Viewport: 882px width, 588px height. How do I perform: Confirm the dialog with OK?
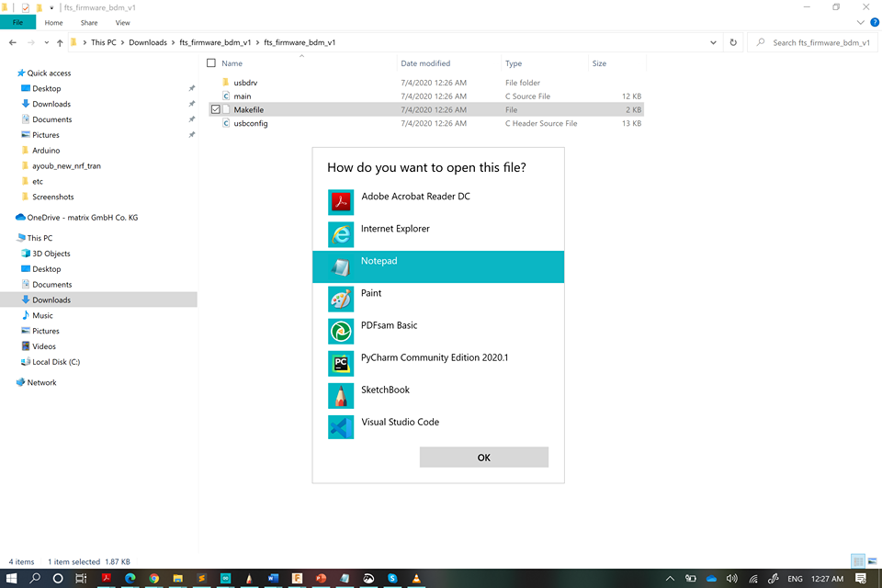coord(484,458)
